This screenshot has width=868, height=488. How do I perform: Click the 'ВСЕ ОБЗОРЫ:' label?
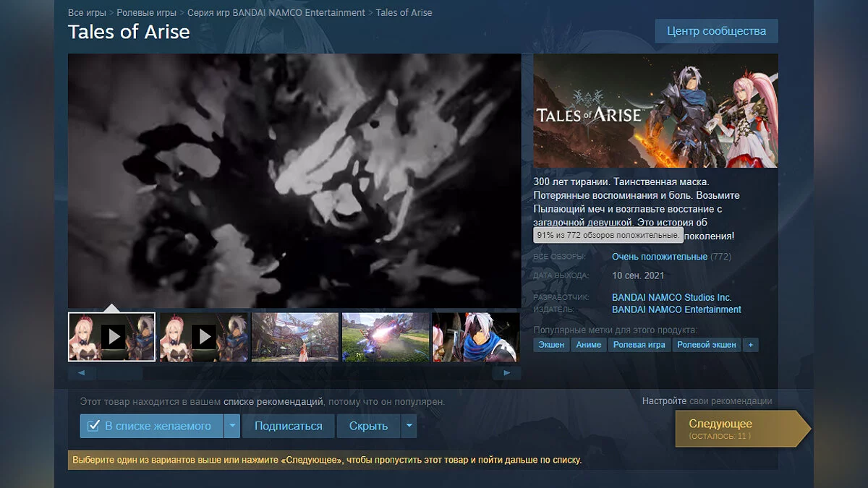(559, 257)
